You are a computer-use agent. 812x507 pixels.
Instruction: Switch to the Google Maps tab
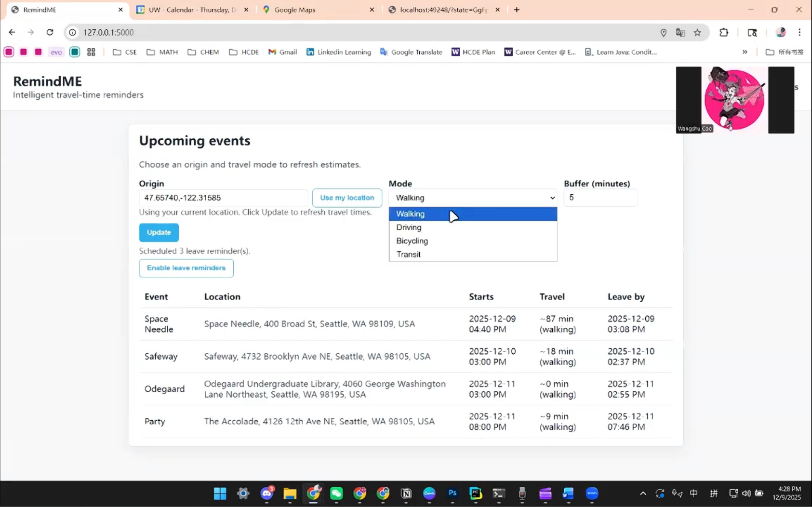(x=318, y=10)
